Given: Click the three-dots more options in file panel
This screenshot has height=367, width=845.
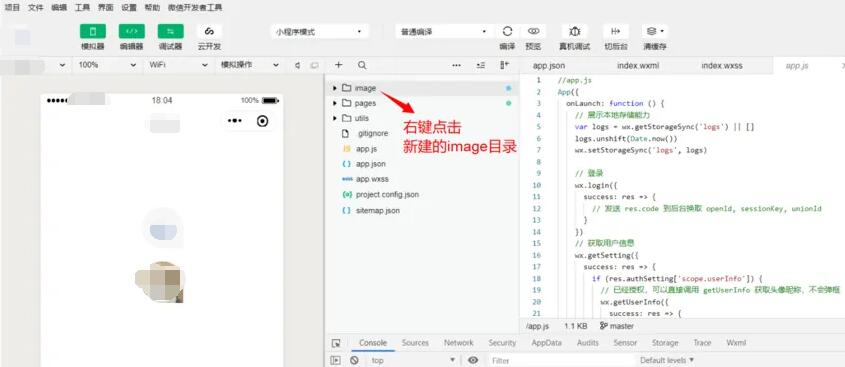Looking at the screenshot, I should point(456,65).
